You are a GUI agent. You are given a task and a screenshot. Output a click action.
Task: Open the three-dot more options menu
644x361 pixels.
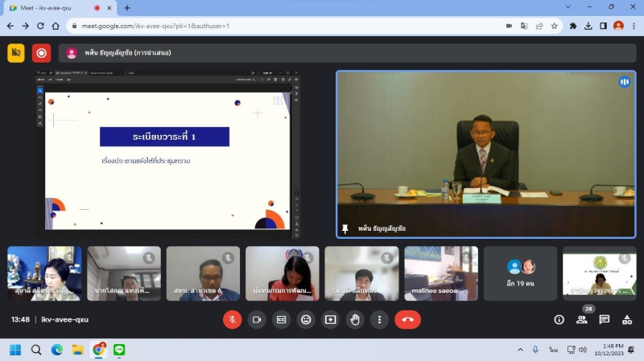click(379, 319)
